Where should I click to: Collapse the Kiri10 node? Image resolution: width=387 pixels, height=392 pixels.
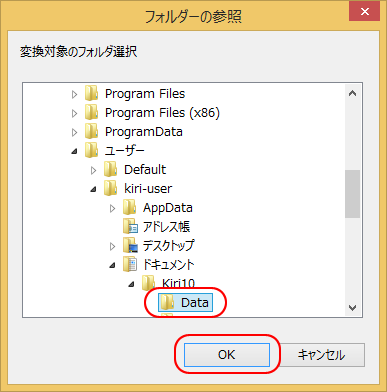coord(132,285)
